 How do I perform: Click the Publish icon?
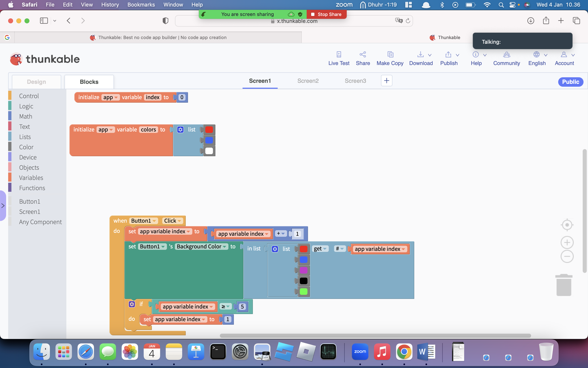[448, 54]
